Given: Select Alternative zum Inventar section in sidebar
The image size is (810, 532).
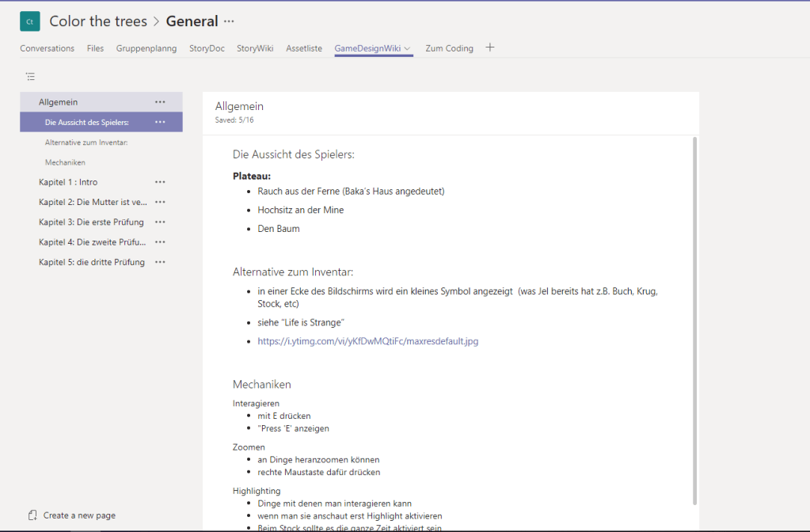Looking at the screenshot, I should 86,142.
